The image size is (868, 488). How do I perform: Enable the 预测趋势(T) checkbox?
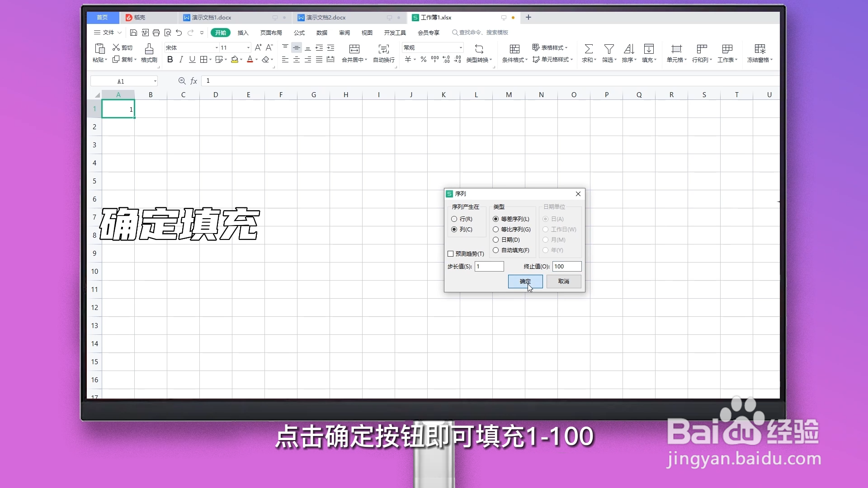(x=451, y=253)
